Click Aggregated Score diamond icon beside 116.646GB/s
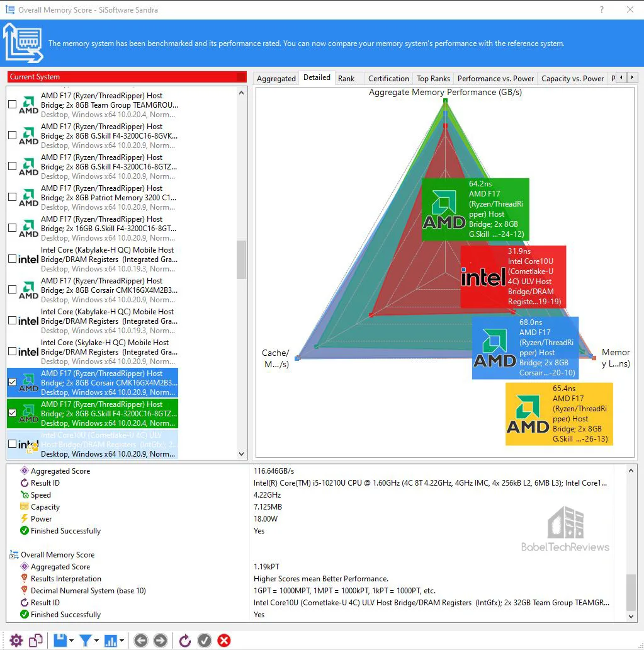This screenshot has height=650, width=644. (25, 471)
